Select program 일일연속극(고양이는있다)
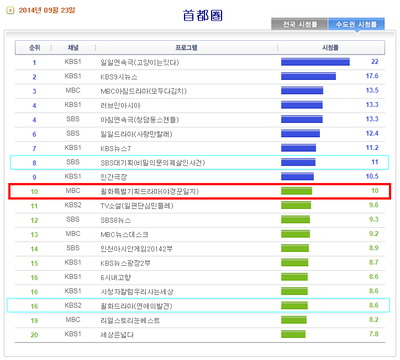 tap(140, 62)
